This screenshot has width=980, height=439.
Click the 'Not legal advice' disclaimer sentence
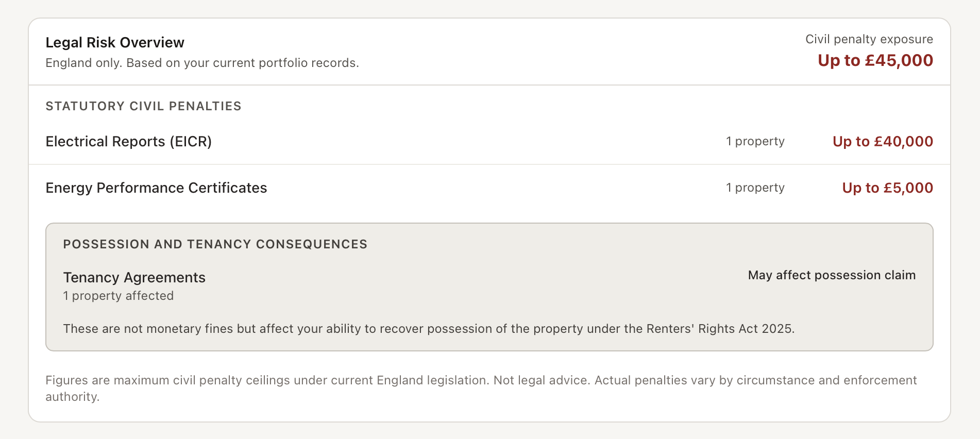541,380
